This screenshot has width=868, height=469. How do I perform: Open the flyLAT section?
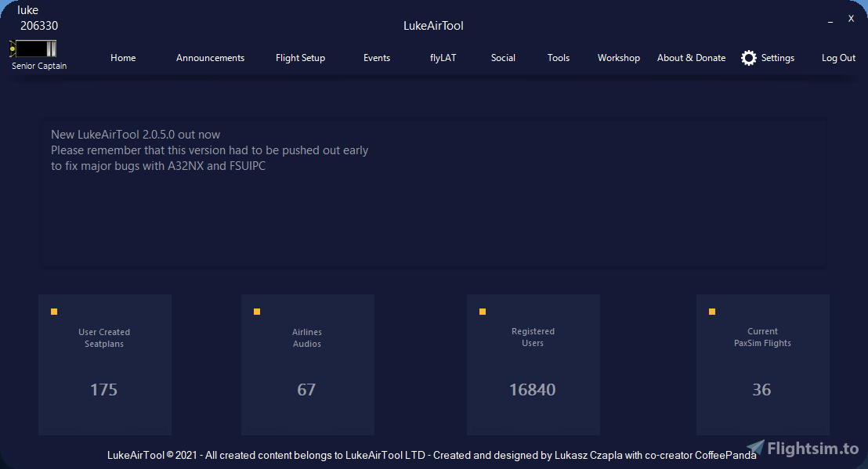443,57
